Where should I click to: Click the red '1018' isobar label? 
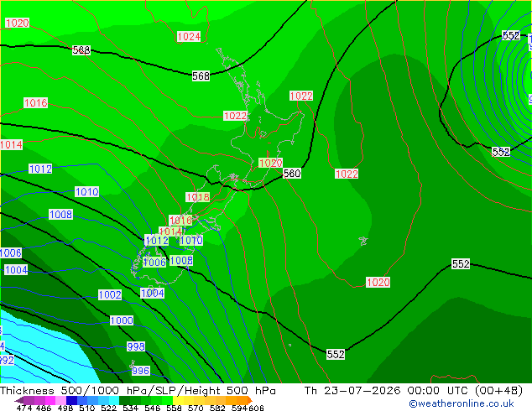198,197
